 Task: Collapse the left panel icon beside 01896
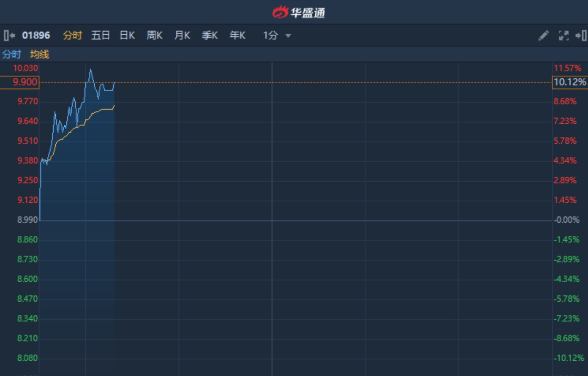(9, 36)
